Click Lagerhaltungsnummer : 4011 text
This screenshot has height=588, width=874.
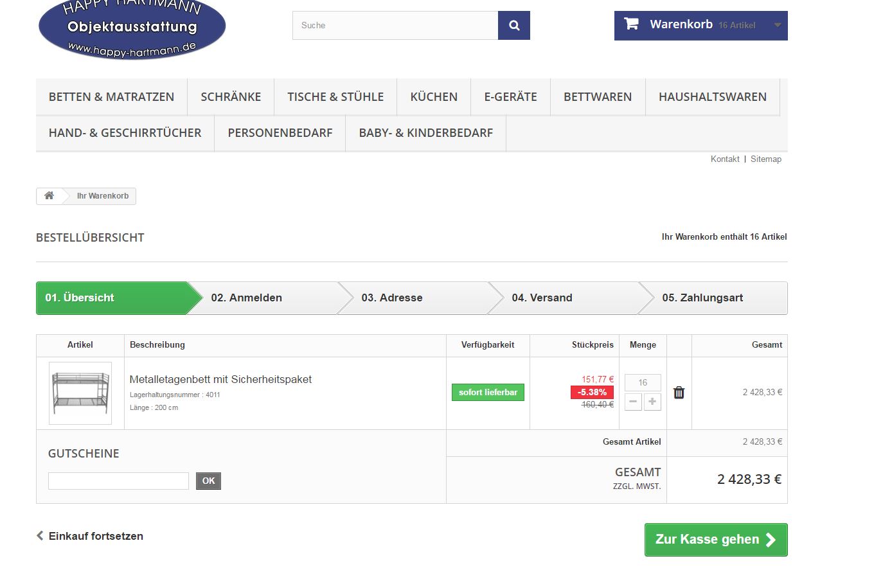point(175,395)
